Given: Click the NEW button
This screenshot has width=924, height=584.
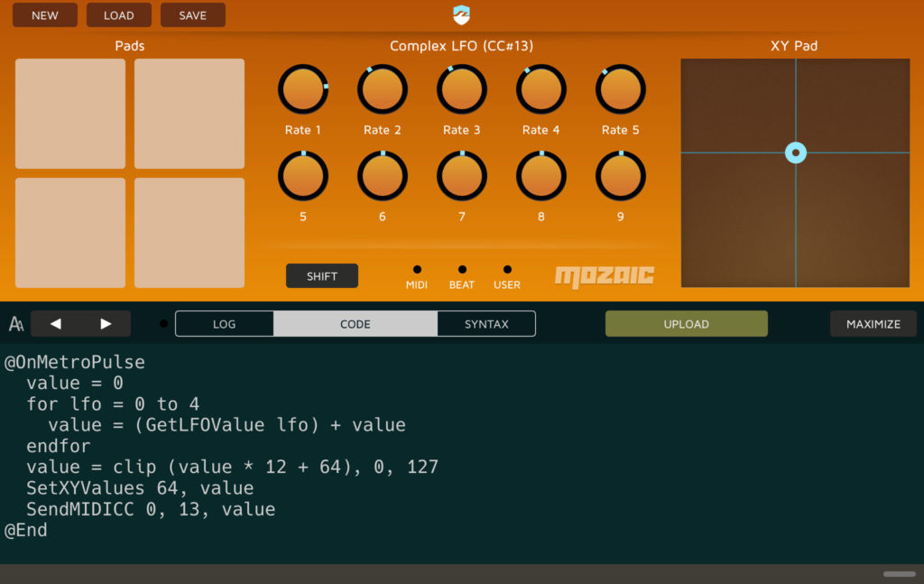Looking at the screenshot, I should (x=44, y=14).
